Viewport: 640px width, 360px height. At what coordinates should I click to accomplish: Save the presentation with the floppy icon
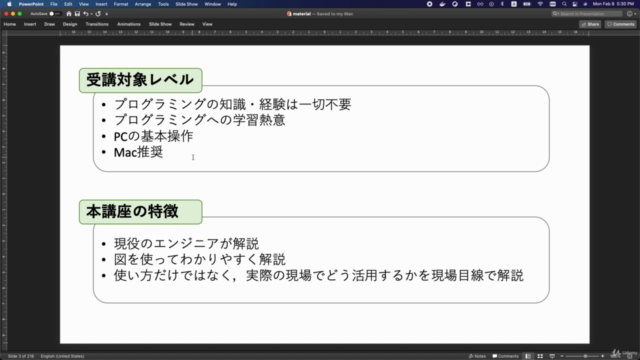point(77,14)
